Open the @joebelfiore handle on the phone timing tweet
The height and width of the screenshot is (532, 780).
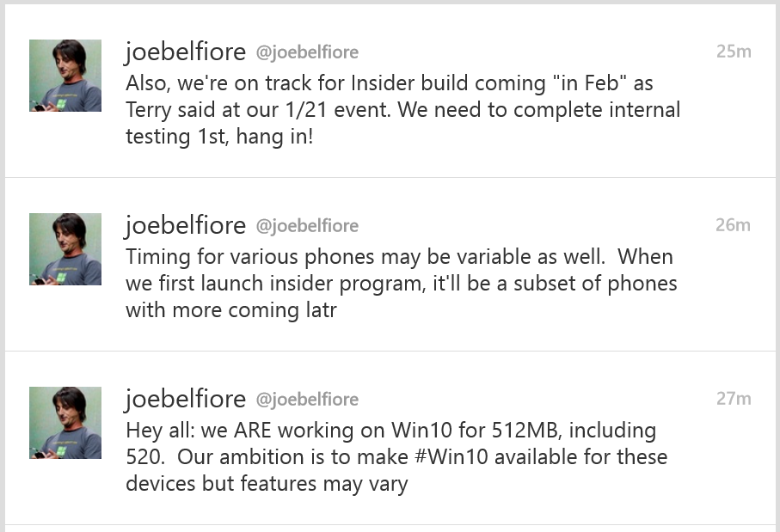(307, 227)
